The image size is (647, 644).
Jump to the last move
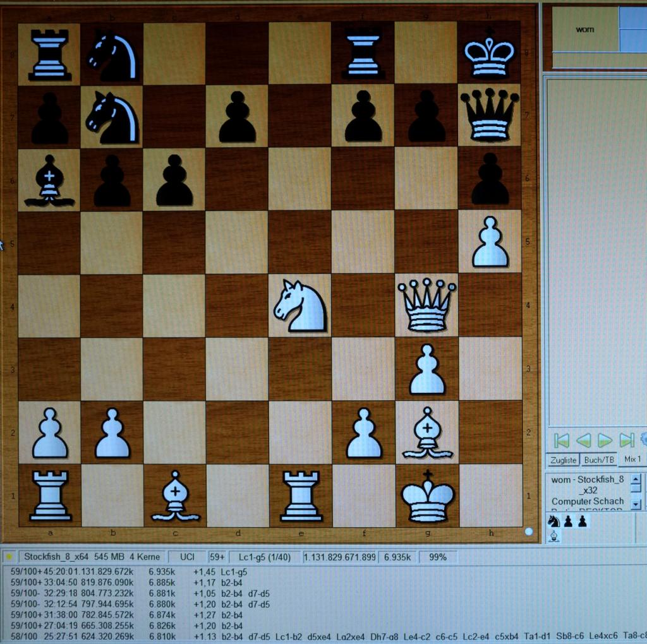(x=626, y=440)
